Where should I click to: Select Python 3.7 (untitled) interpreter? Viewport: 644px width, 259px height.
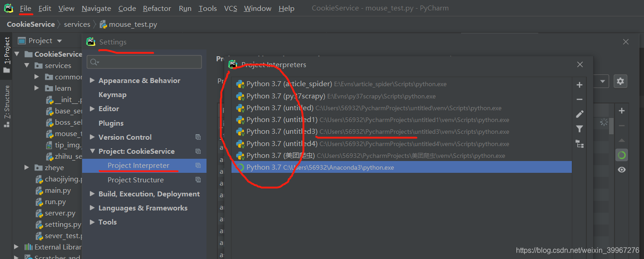tap(402, 108)
